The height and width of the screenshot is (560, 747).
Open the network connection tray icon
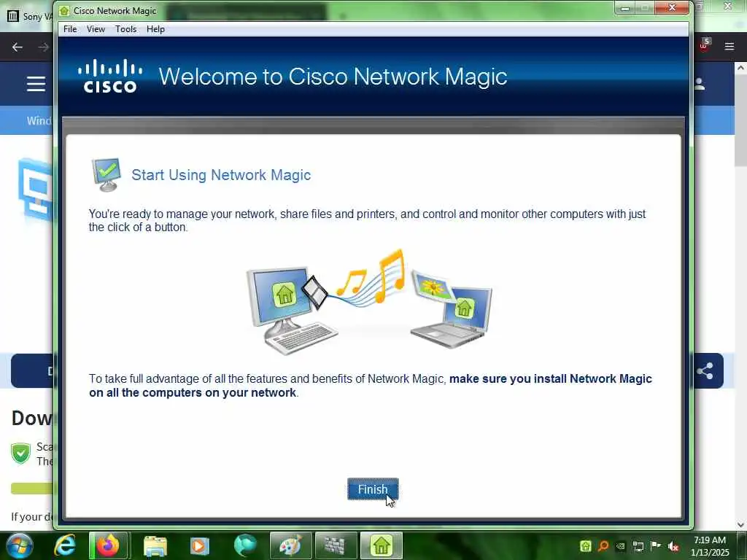click(x=638, y=546)
